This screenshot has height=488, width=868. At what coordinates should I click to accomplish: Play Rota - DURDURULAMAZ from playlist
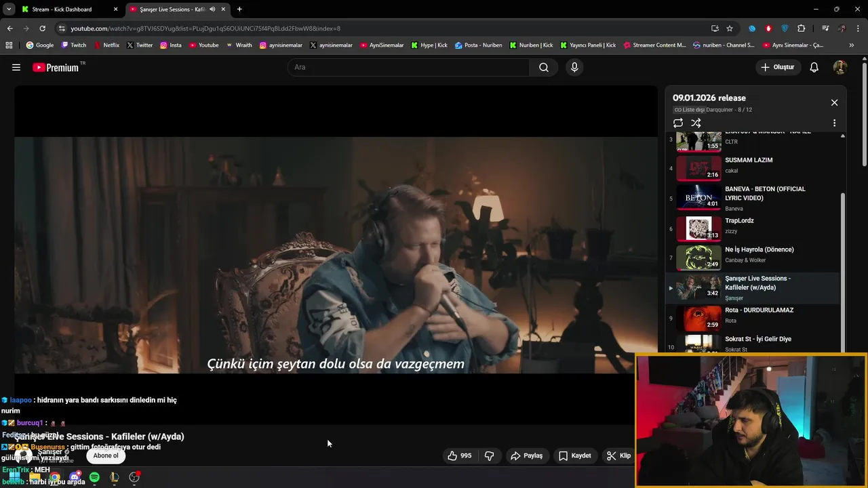pyautogui.click(x=753, y=318)
